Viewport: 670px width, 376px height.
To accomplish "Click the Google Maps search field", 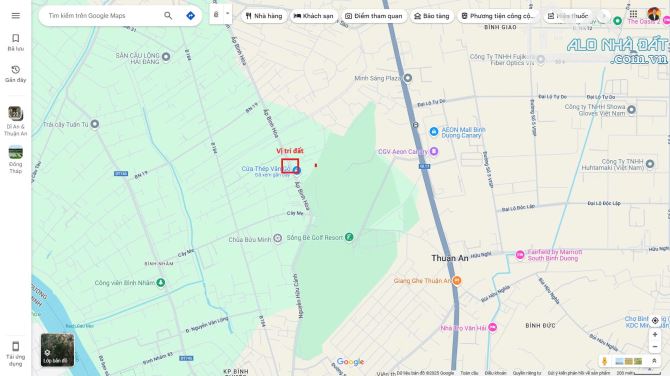I will click(103, 16).
